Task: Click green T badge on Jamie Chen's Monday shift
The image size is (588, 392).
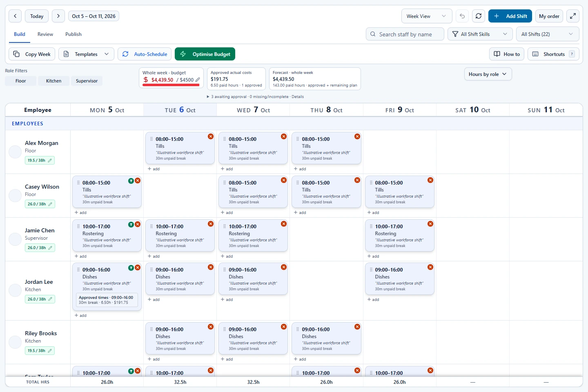Action: pos(131,224)
